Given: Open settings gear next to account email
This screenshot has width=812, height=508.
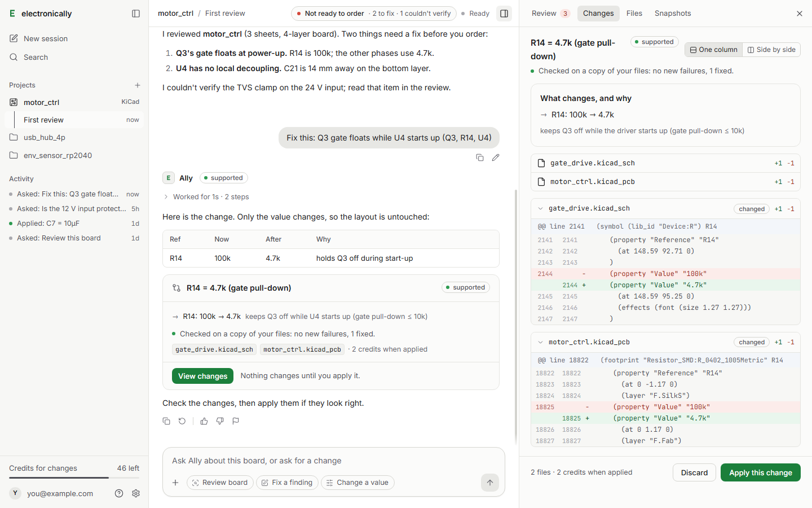Looking at the screenshot, I should 136,493.
